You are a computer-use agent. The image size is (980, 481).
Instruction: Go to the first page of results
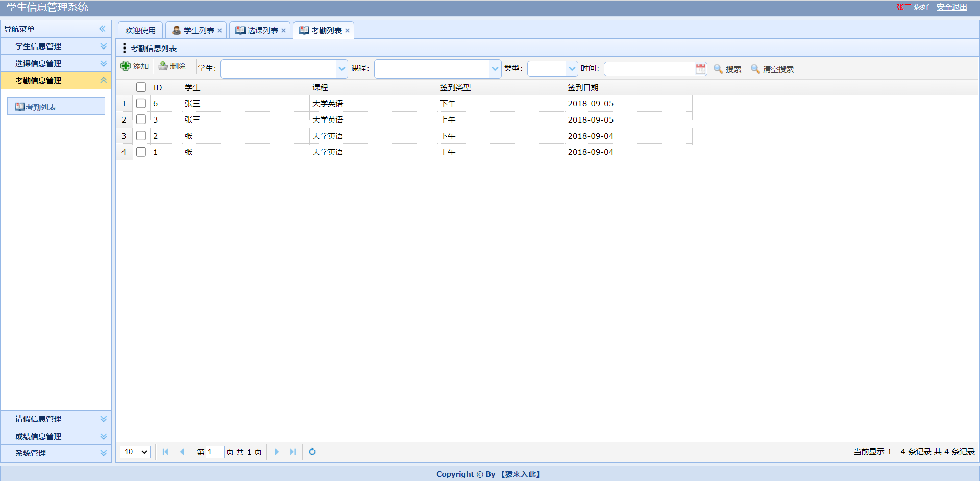pyautogui.click(x=165, y=452)
